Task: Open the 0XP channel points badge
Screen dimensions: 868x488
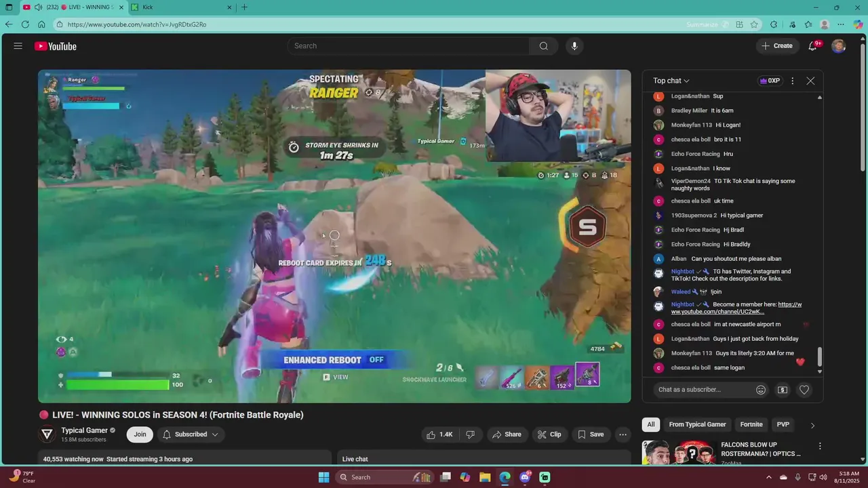Action: coord(769,81)
